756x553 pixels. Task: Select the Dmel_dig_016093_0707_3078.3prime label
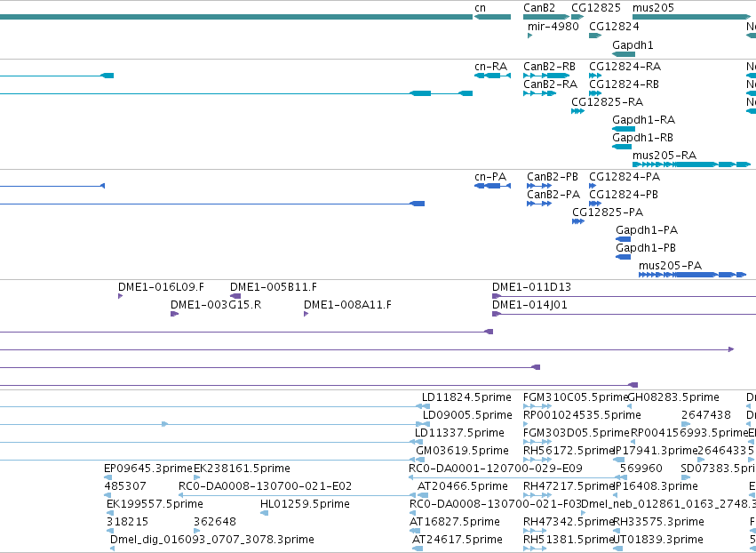click(x=211, y=540)
